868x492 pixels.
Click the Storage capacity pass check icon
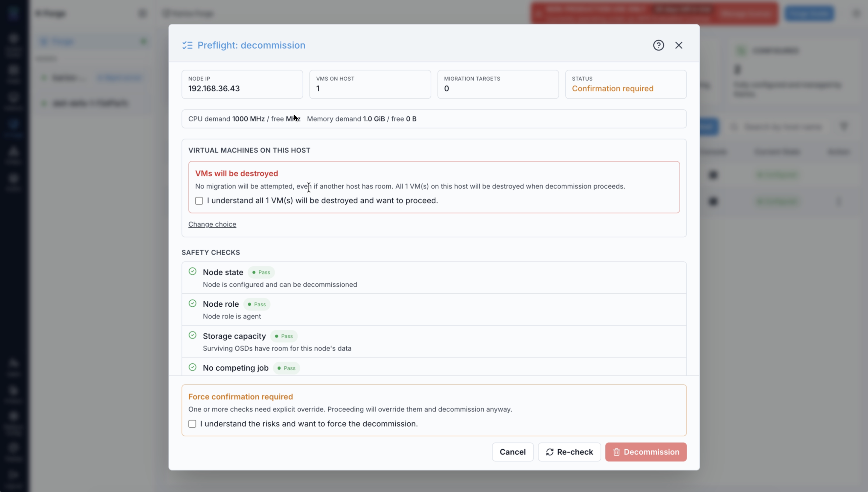coord(193,335)
